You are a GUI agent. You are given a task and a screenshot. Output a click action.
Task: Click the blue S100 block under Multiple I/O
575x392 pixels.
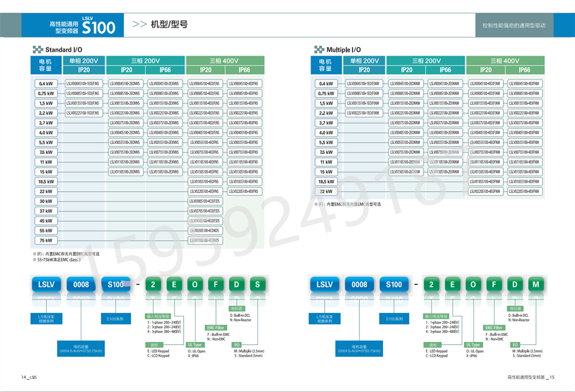point(394,284)
